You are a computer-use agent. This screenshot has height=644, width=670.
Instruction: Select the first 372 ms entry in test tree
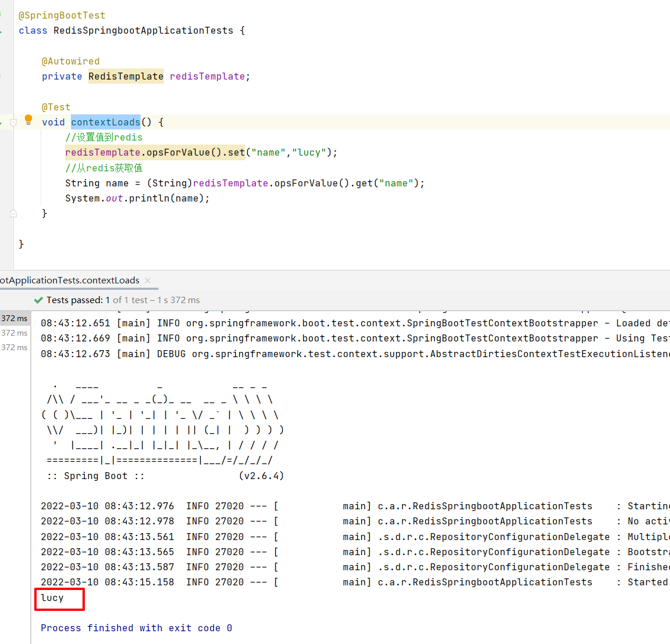[15, 318]
